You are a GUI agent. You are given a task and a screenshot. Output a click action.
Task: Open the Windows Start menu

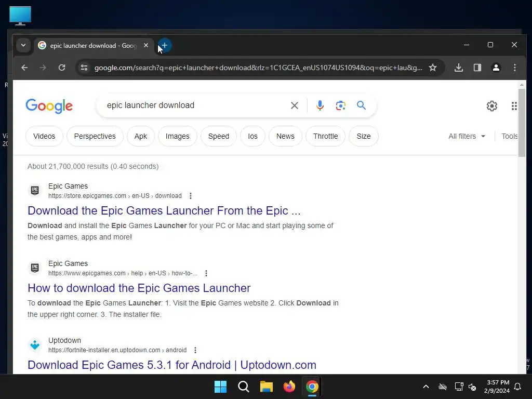pos(220,387)
